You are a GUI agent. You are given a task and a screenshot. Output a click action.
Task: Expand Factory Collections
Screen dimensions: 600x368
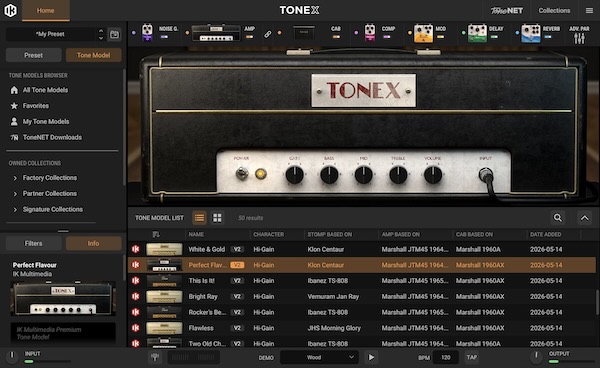click(15, 178)
